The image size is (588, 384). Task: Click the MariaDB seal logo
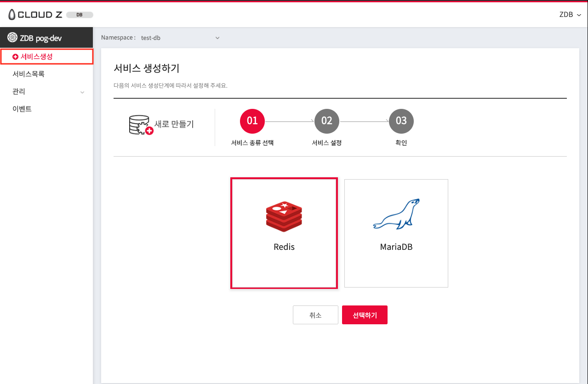(x=396, y=214)
